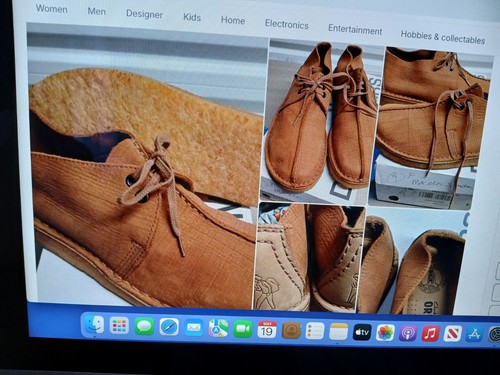Open Safari browser from Dock
The height and width of the screenshot is (375, 500).
[169, 327]
